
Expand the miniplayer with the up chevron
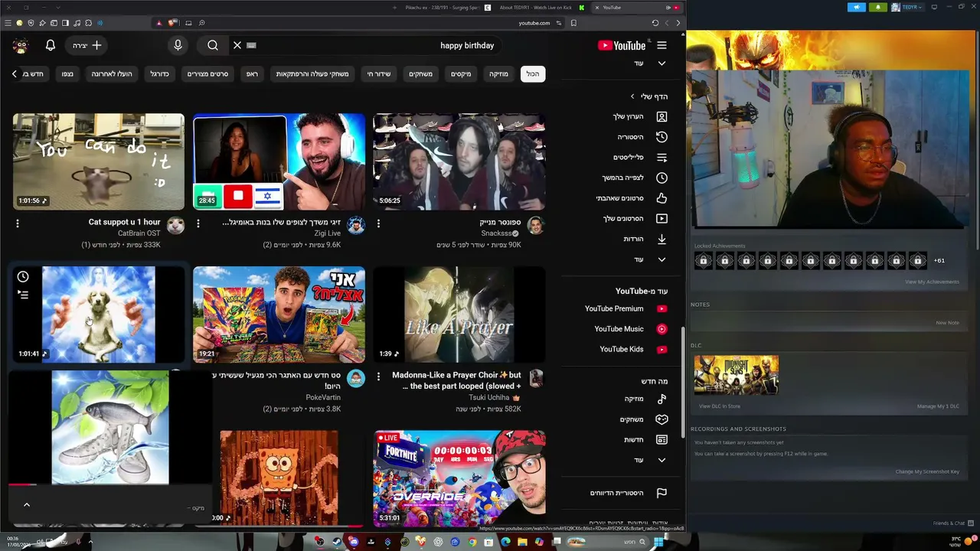27,505
